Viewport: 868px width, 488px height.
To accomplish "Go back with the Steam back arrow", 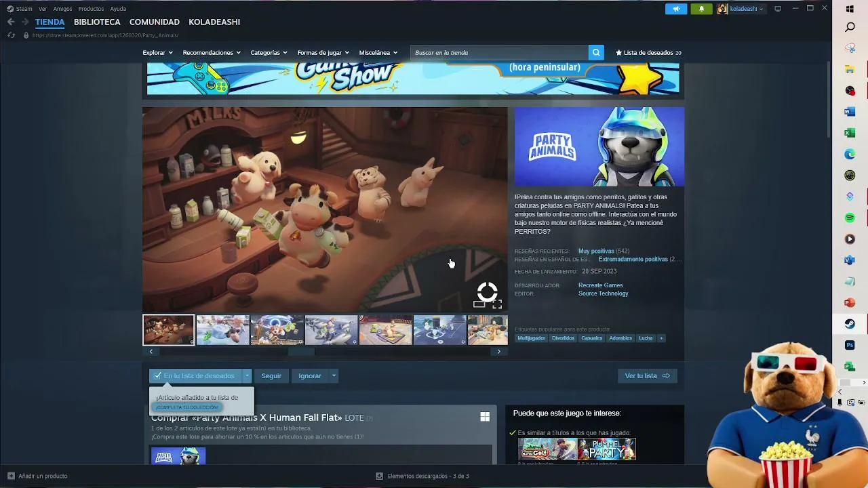I will pos(11,22).
